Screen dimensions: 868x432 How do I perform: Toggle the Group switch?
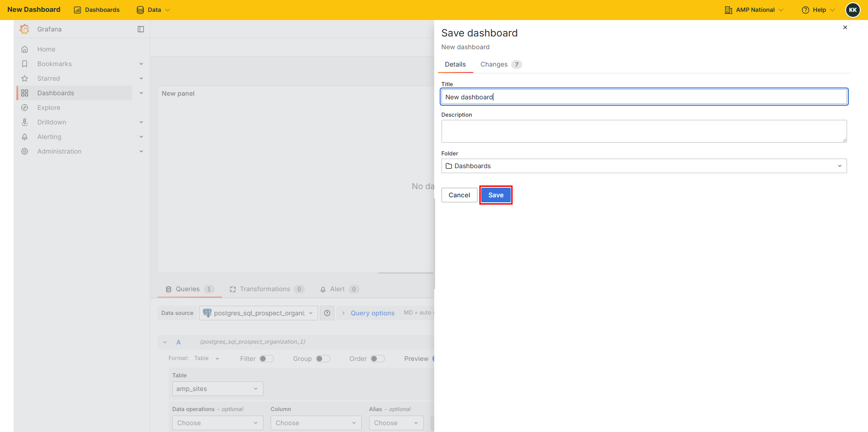pos(323,359)
